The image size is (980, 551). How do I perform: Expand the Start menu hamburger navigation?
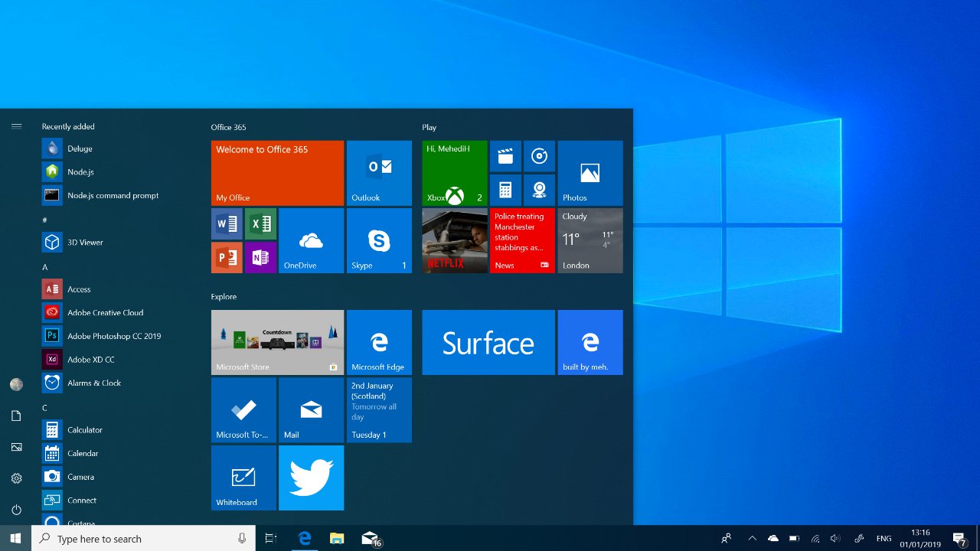16,126
